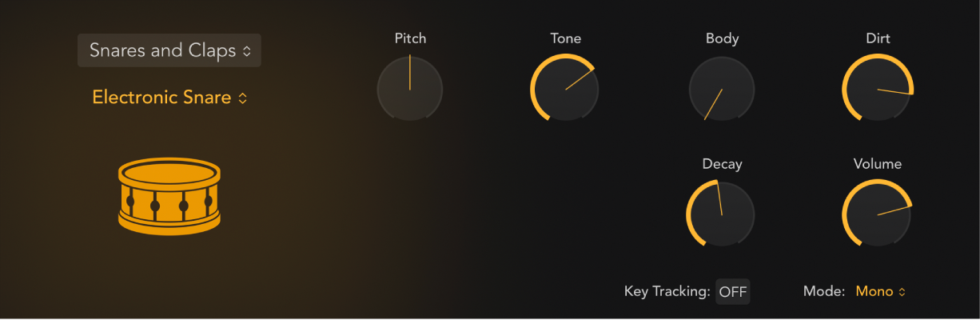This screenshot has width=980, height=320.
Task: Click the Pitch knob
Action: pyautogui.click(x=410, y=88)
